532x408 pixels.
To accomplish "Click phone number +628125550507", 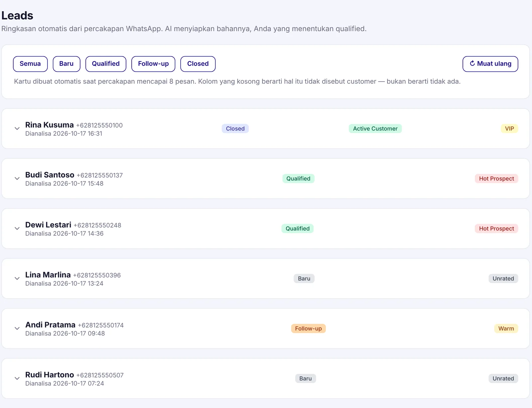I will pyautogui.click(x=100, y=375).
